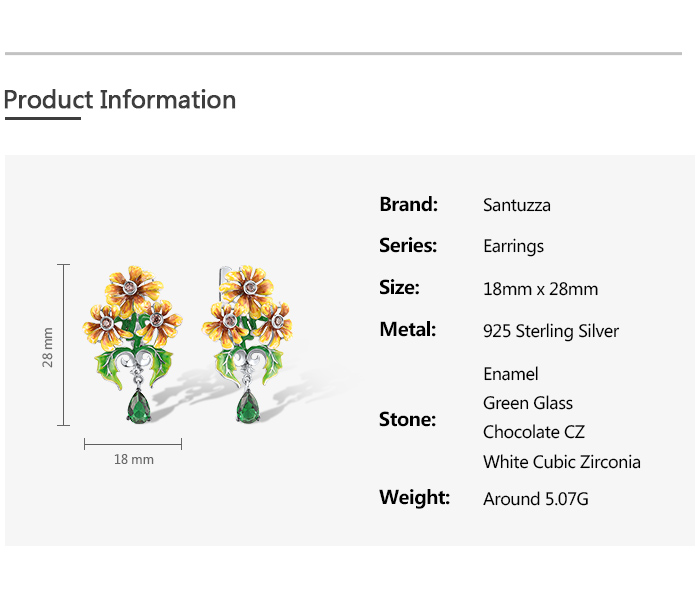Click the Enamel stone entry
The image size is (700, 596).
click(510, 374)
